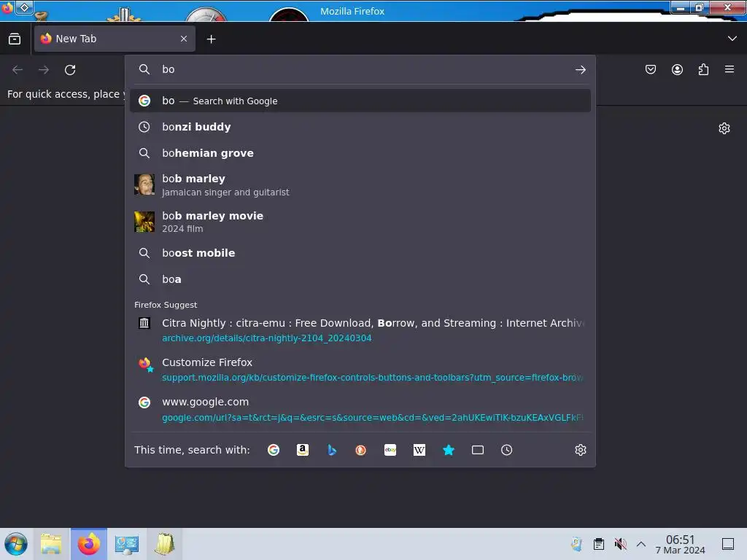The image size is (747, 560).
Task: Click the Start menu orb
Action: coord(16,544)
